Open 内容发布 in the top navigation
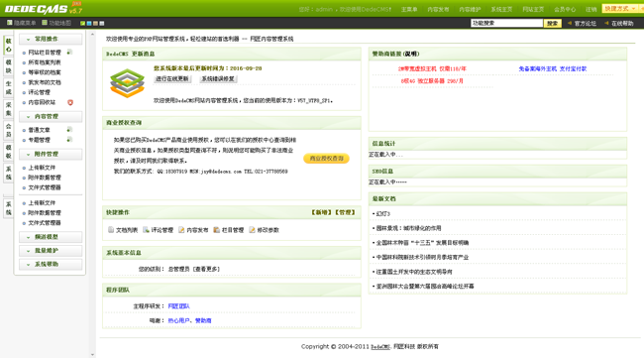 [438, 9]
